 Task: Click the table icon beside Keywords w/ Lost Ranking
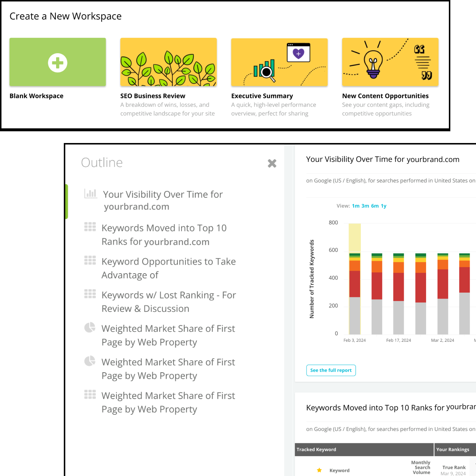[x=90, y=294]
